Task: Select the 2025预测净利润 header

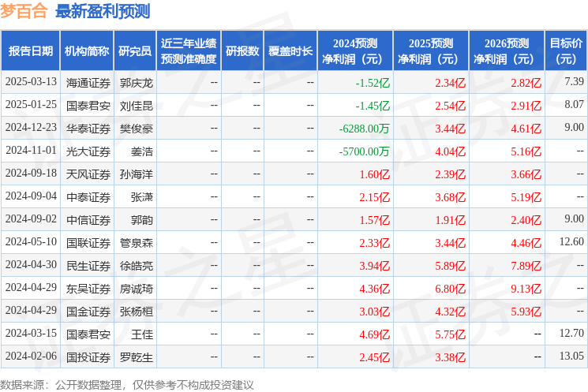Action: click(x=431, y=51)
